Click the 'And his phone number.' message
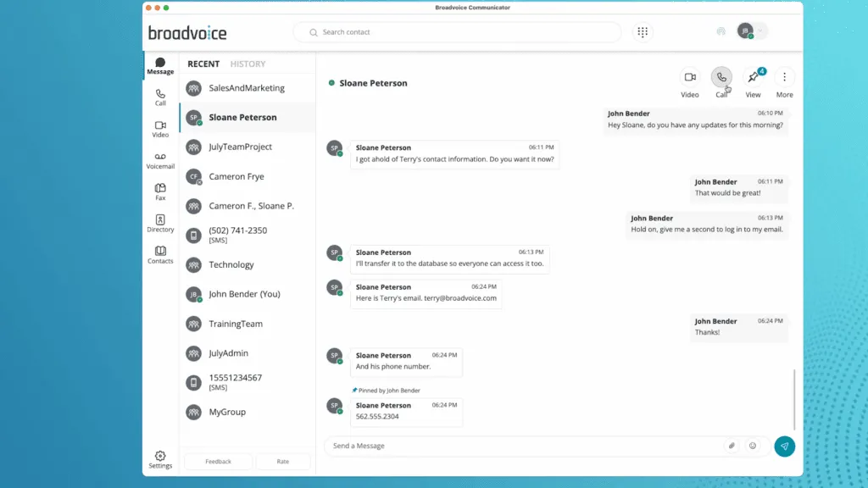Viewport: 868px width, 488px height. (x=406, y=362)
